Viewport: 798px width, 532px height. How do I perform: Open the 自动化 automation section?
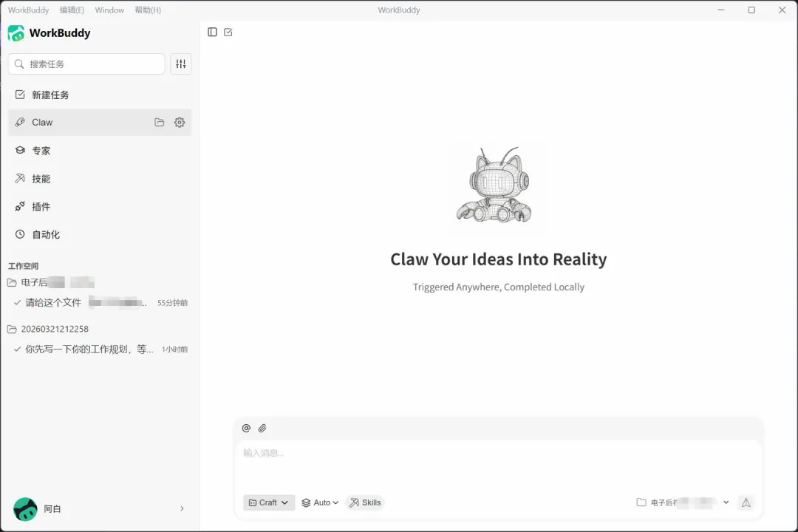tap(100, 235)
